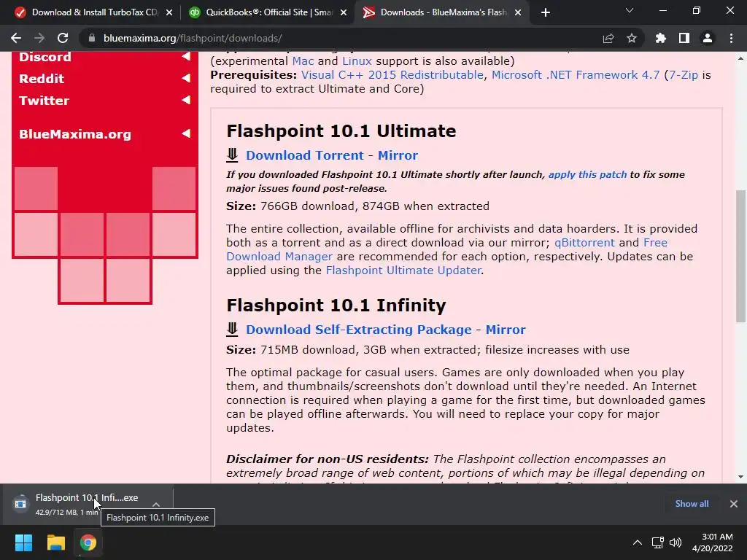Reload the current page
The height and width of the screenshot is (560, 747).
pos(63,38)
